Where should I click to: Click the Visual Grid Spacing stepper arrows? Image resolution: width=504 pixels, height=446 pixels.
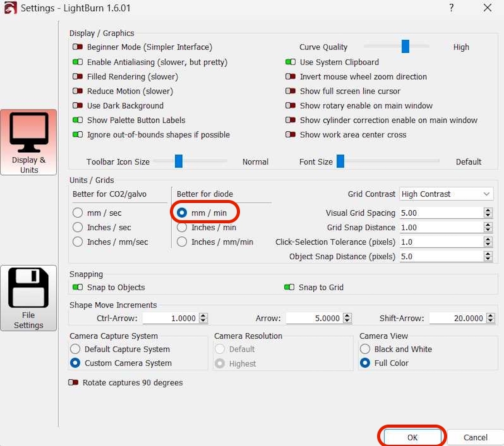click(x=488, y=213)
